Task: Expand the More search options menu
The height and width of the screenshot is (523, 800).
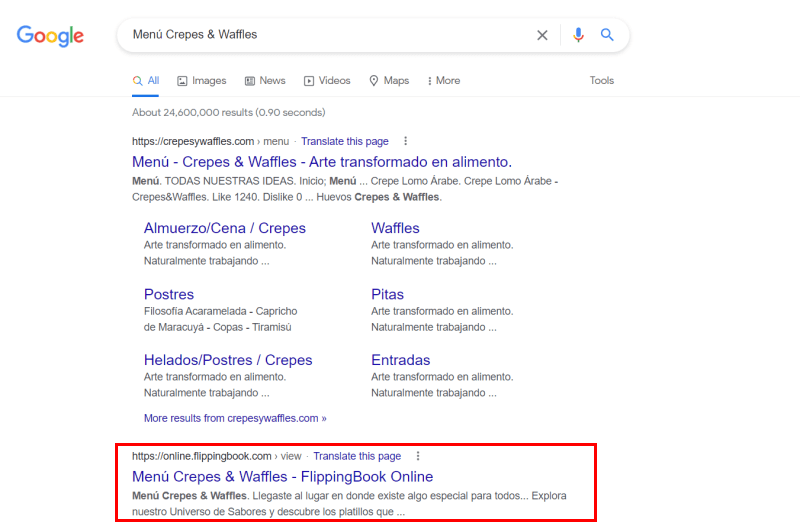Action: pyautogui.click(x=444, y=81)
